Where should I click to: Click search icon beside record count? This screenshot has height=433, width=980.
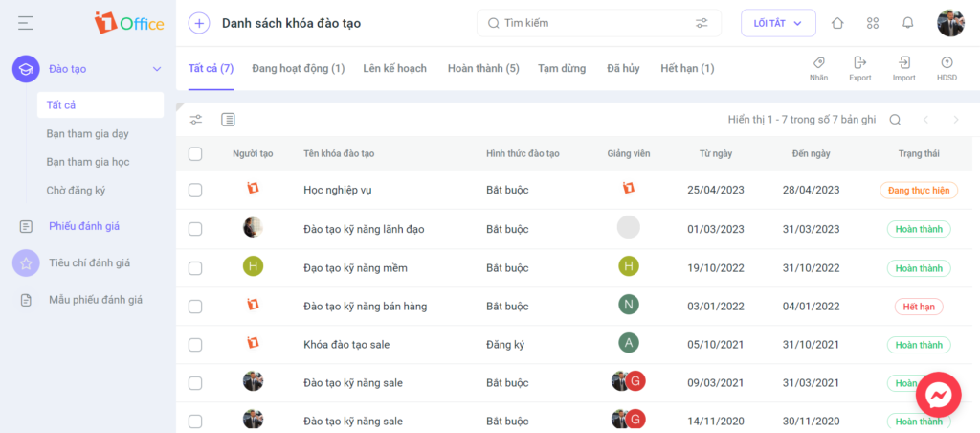pos(895,120)
